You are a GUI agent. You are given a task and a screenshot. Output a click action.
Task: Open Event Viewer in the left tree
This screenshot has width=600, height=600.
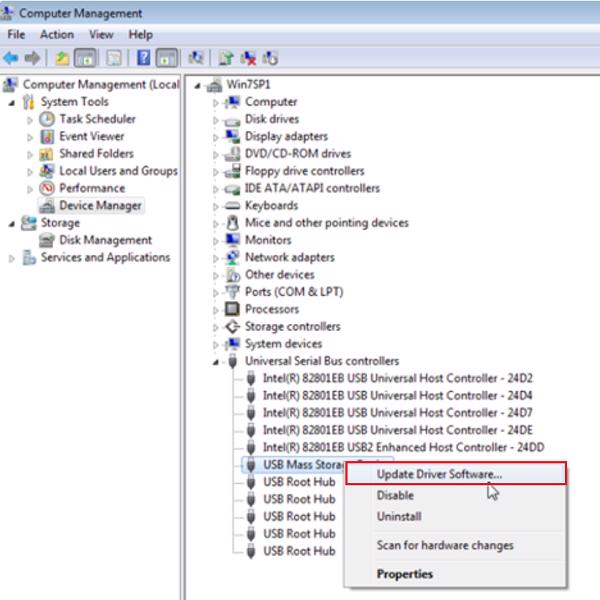tap(91, 136)
